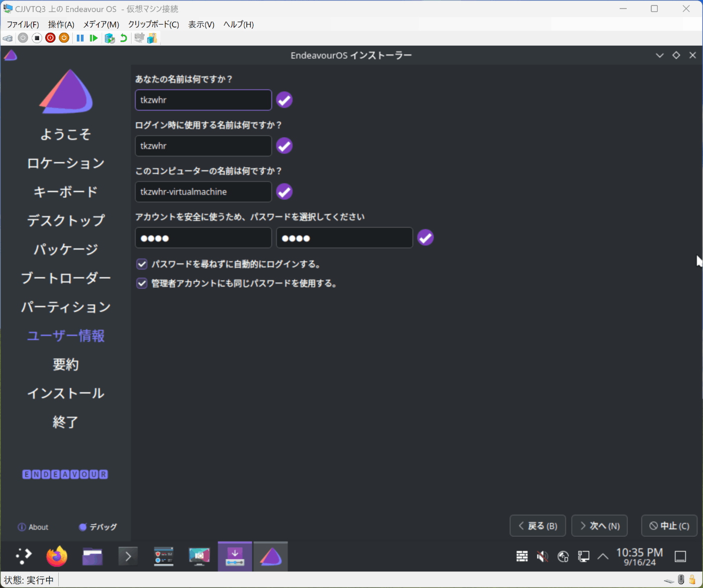The height and width of the screenshot is (588, 703).
Task: Click the password confirmation field
Action: (x=344, y=238)
